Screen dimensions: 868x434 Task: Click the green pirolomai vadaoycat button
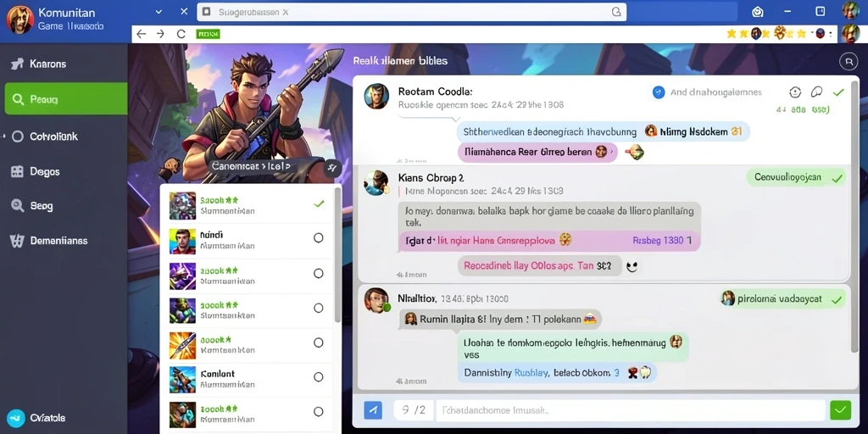click(x=782, y=299)
